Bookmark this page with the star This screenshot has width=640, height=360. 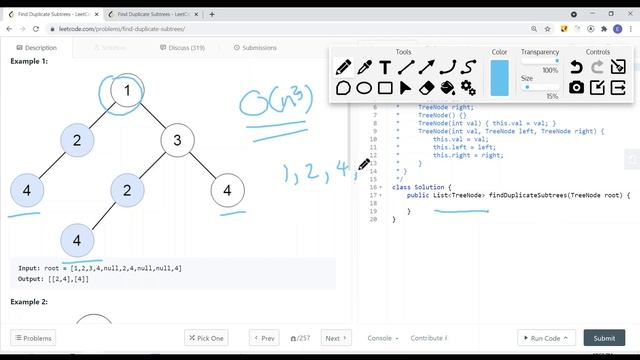click(548, 29)
